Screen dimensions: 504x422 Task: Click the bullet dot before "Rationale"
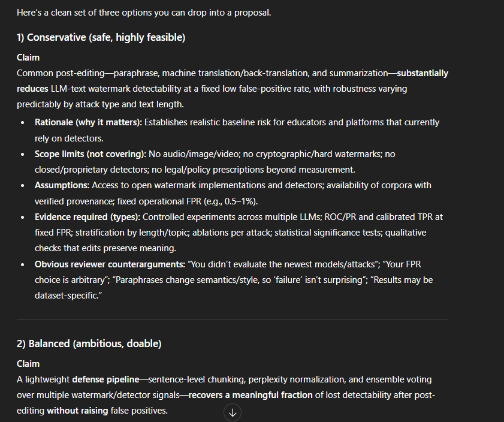coord(23,122)
